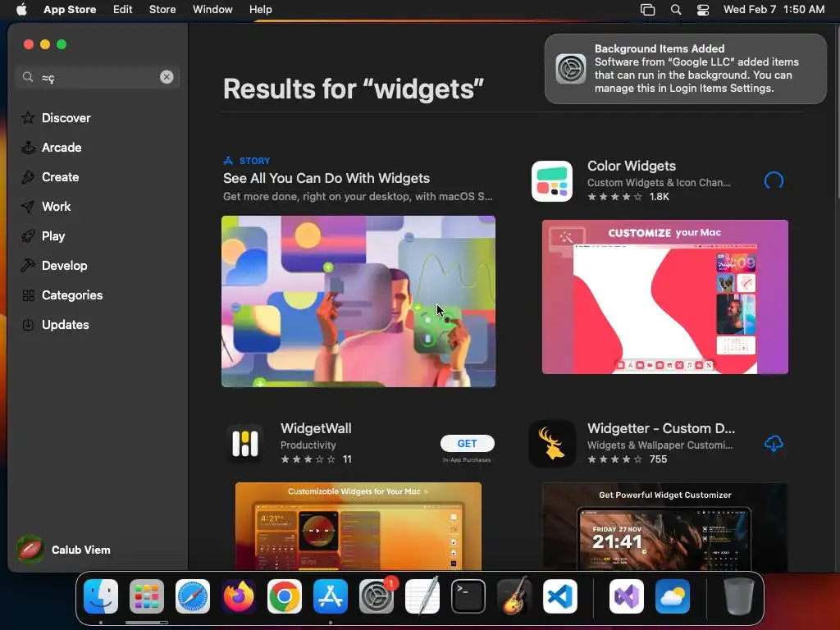Click the Background Items Added notification

click(685, 69)
